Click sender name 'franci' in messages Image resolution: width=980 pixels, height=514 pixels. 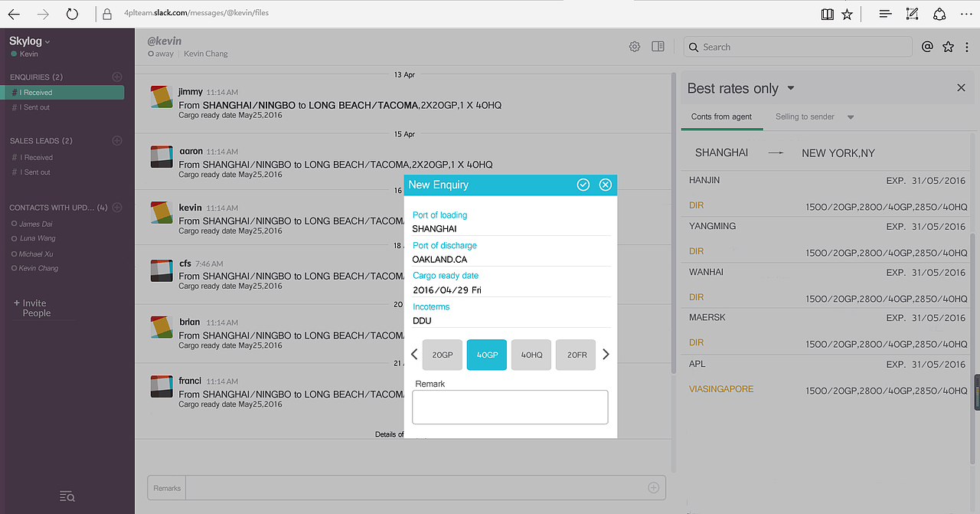[x=190, y=381]
